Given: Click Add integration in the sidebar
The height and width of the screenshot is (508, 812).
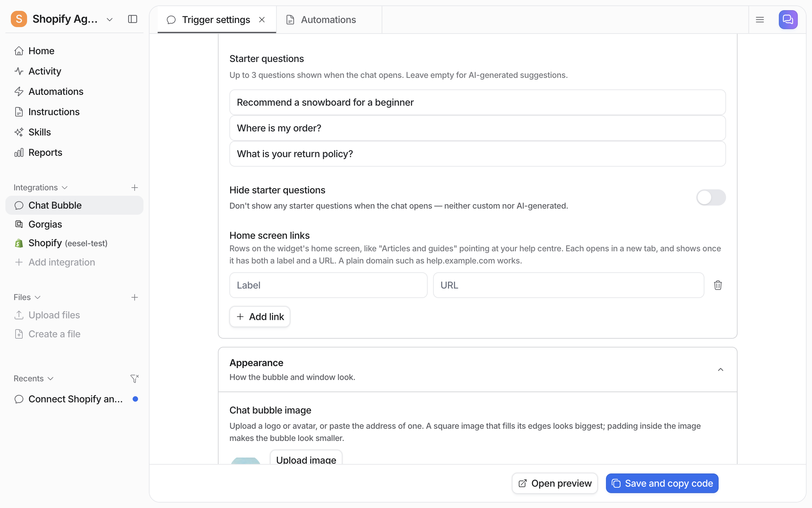Looking at the screenshot, I should click(x=74, y=262).
